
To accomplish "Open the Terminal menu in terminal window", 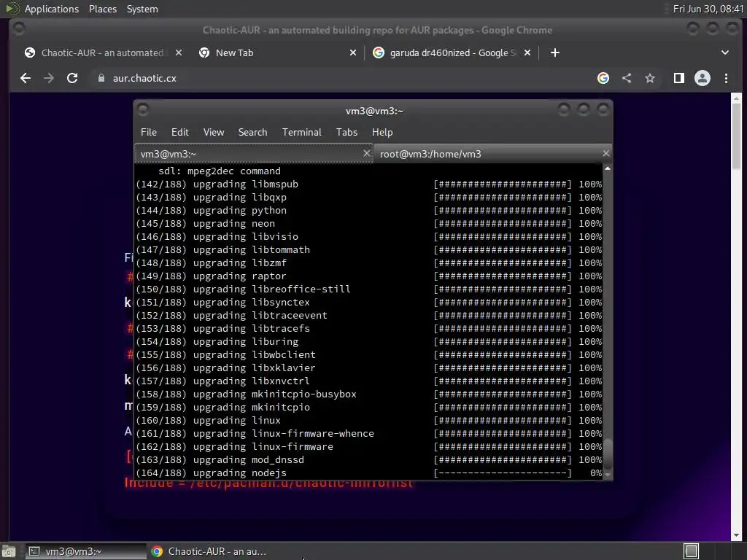I will point(301,133).
